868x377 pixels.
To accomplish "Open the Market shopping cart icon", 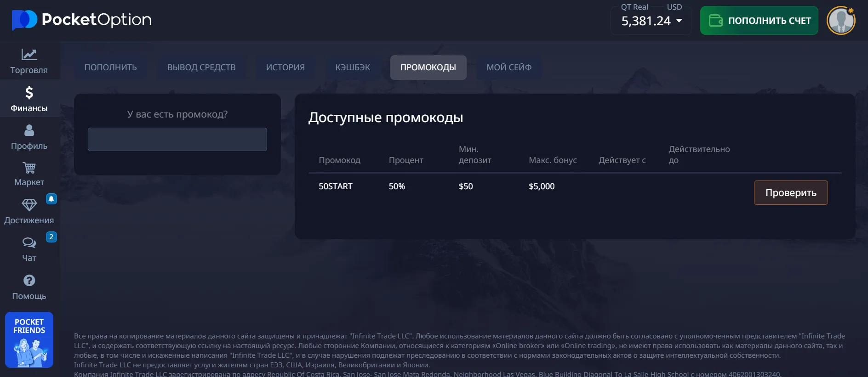I will click(x=29, y=168).
